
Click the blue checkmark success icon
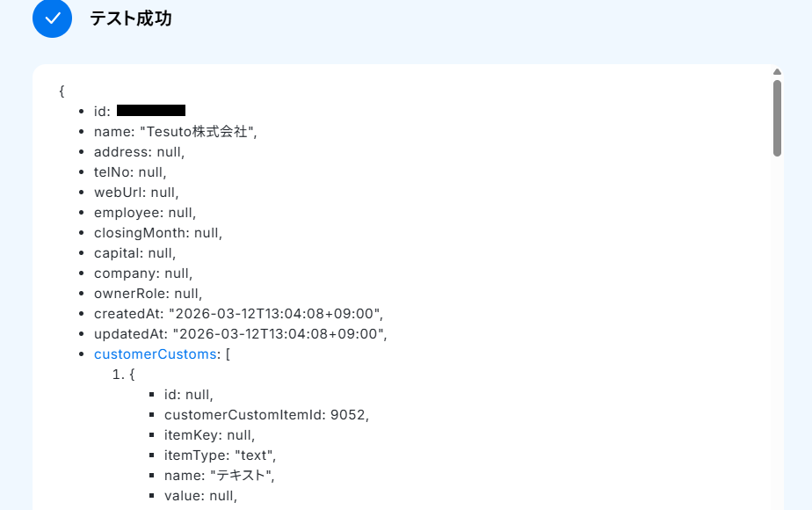(x=53, y=18)
